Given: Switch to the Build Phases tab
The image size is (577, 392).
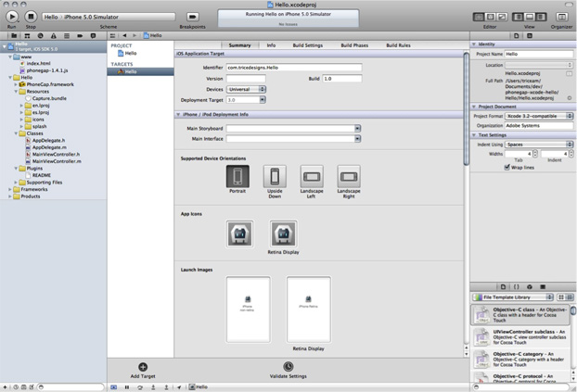Looking at the screenshot, I should tap(354, 45).
